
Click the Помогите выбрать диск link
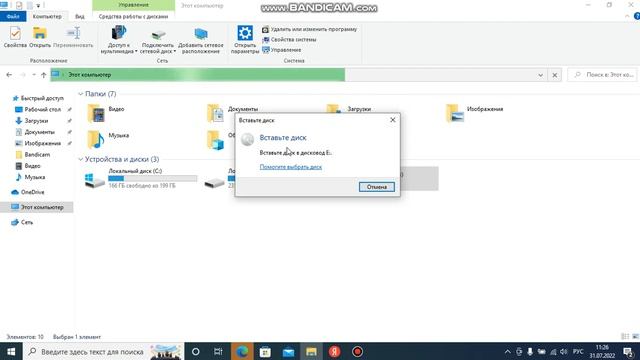tap(291, 167)
